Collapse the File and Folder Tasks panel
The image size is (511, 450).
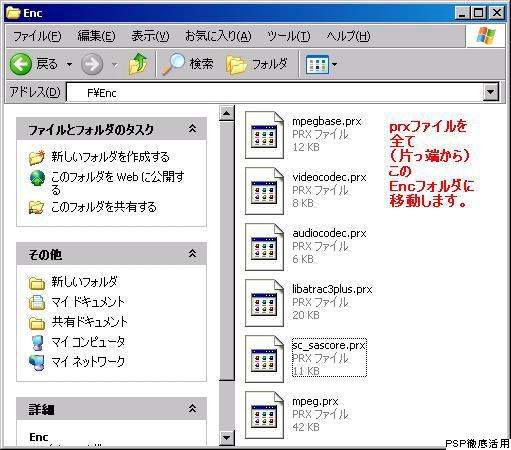(192, 129)
